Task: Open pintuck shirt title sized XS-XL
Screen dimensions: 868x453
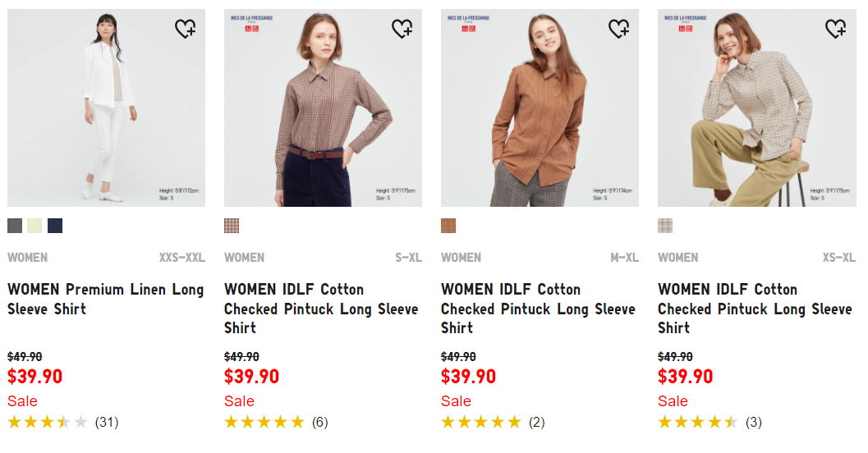Action: point(755,309)
